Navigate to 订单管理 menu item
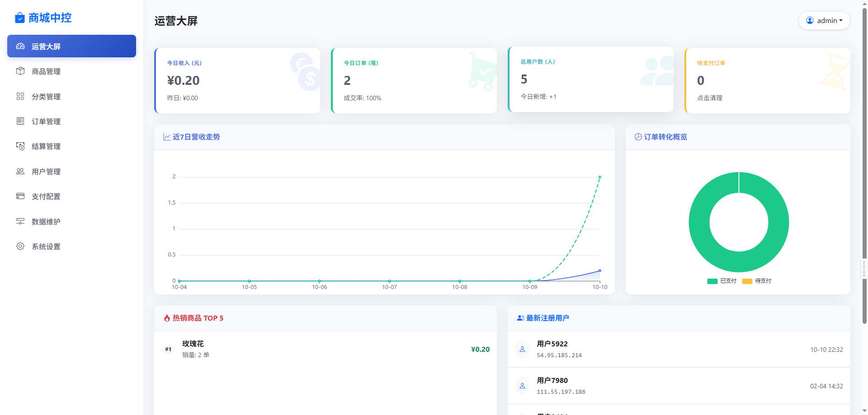Viewport: 868px width, 415px height. point(71,121)
